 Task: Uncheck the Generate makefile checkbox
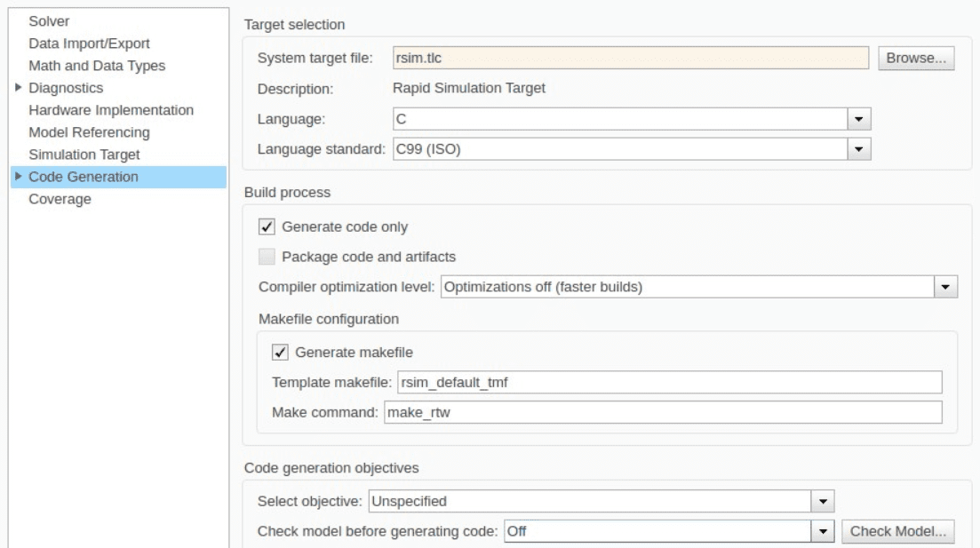click(x=279, y=352)
